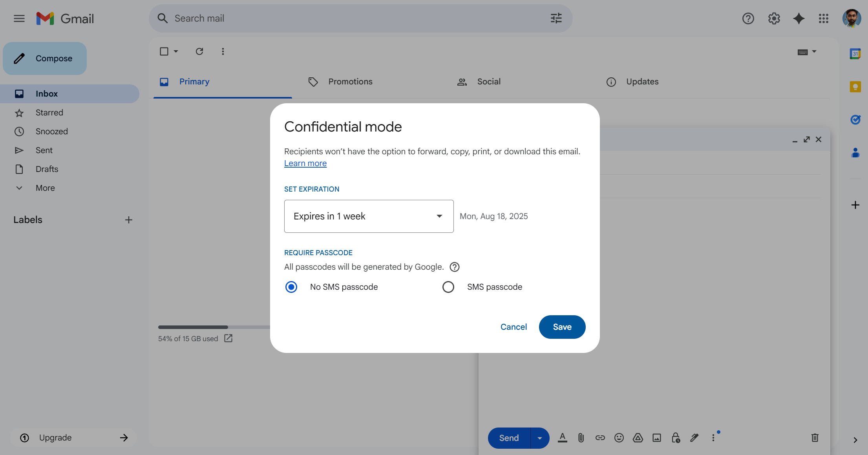Viewport: 868px width, 455px height.
Task: Select the No SMS passcode option
Action: pyautogui.click(x=291, y=287)
